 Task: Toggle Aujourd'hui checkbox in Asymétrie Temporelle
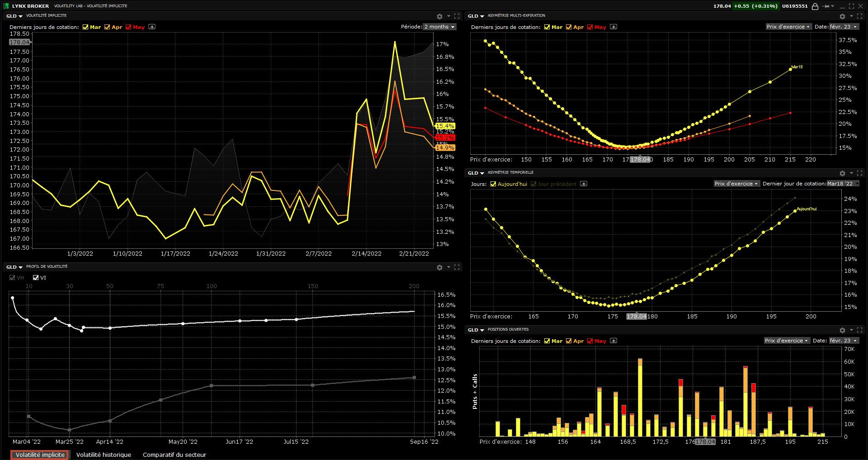click(493, 184)
